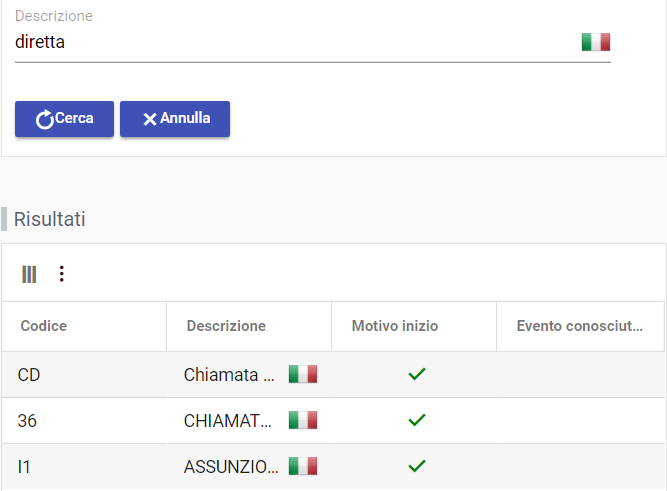Click the Italian flag in row 36
The height and width of the screenshot is (491, 667).
pyautogui.click(x=302, y=420)
